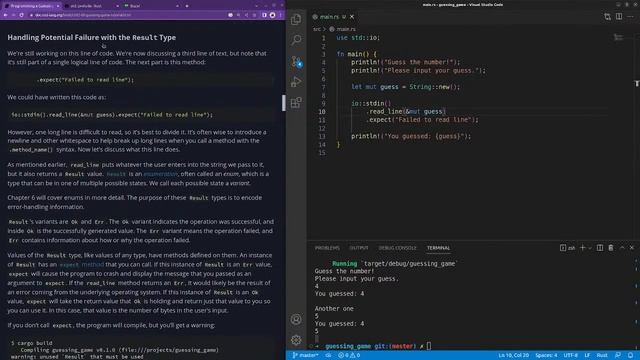This screenshot has width=640, height=360.
Task: Open the Manage gear menu in VS Code
Action: tap(296, 340)
